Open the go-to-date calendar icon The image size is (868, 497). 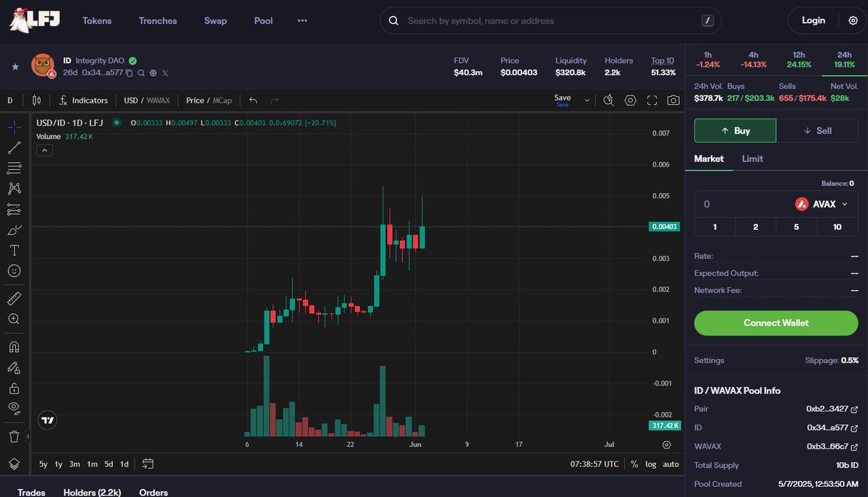(148, 464)
